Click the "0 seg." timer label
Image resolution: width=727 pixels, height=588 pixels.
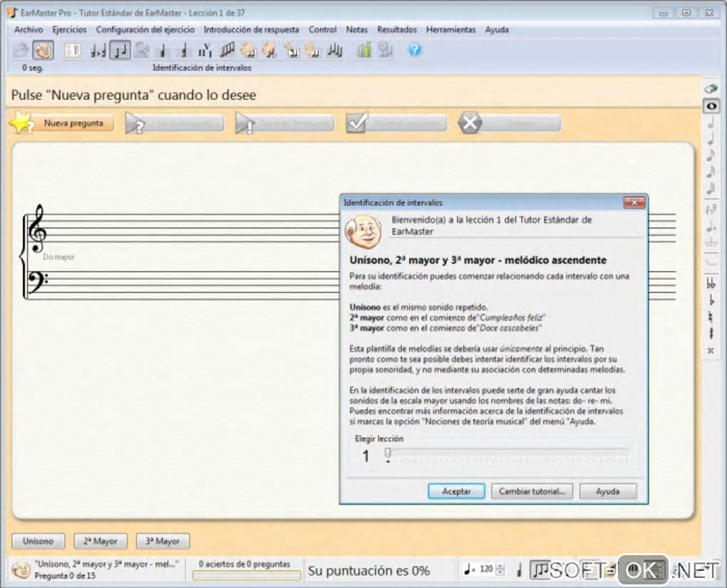click(x=33, y=68)
